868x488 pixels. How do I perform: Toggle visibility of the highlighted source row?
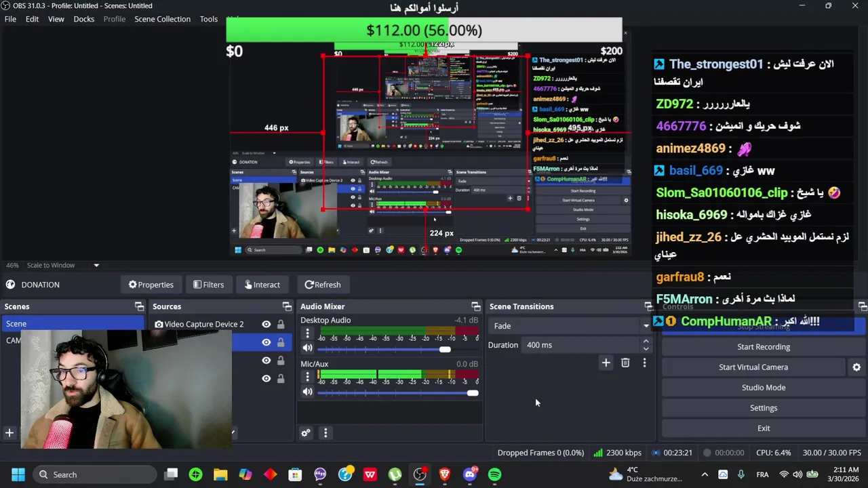coord(267,342)
